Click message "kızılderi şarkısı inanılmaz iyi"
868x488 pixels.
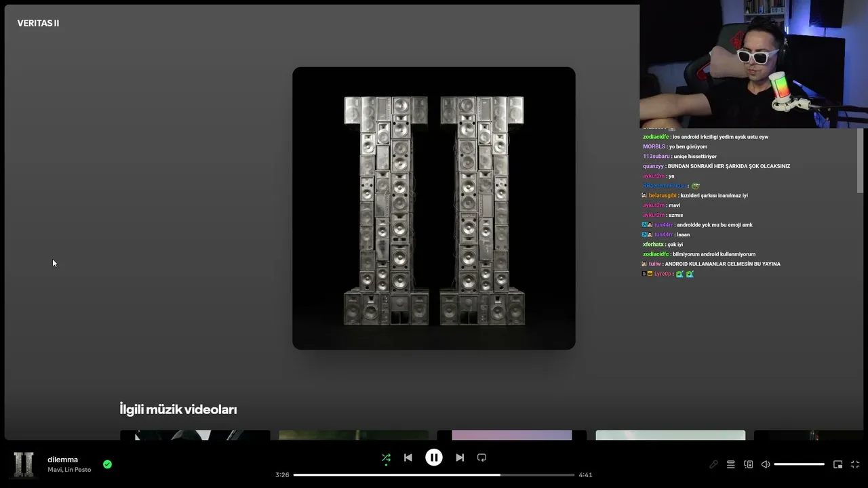713,195
